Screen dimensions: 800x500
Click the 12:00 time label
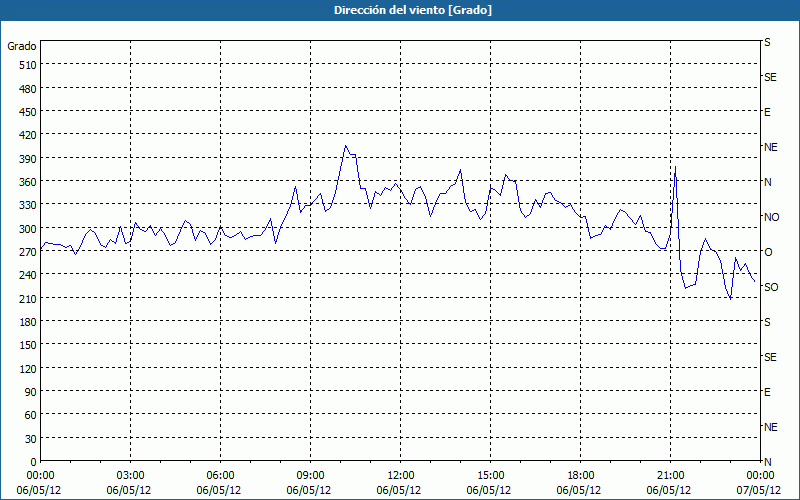[x=401, y=476]
